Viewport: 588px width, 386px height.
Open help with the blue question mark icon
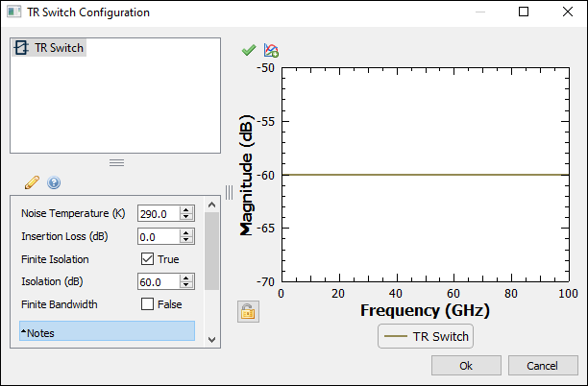pyautogui.click(x=54, y=182)
